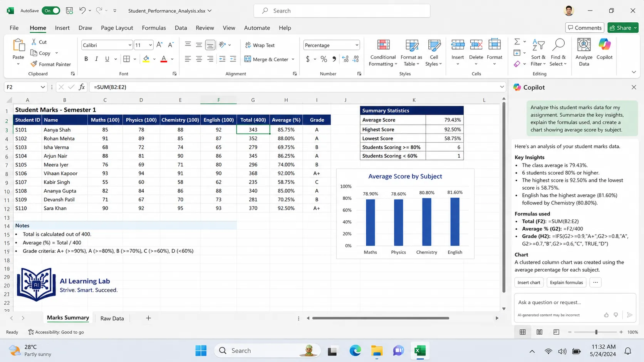Open Conditional Formatting menu

click(x=383, y=53)
